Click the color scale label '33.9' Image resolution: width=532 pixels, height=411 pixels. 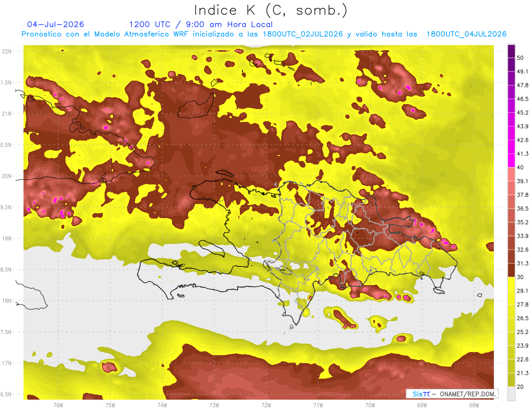point(522,236)
